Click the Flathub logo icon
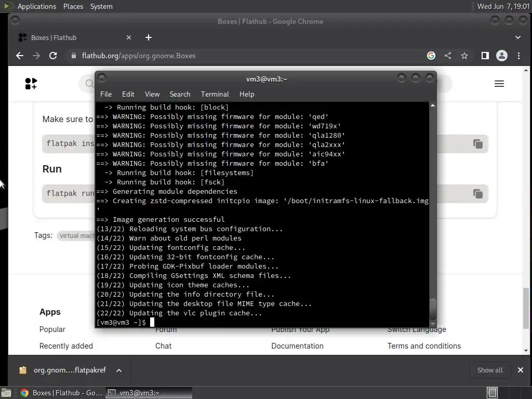Viewport: 532px width, 399px height. (31, 84)
